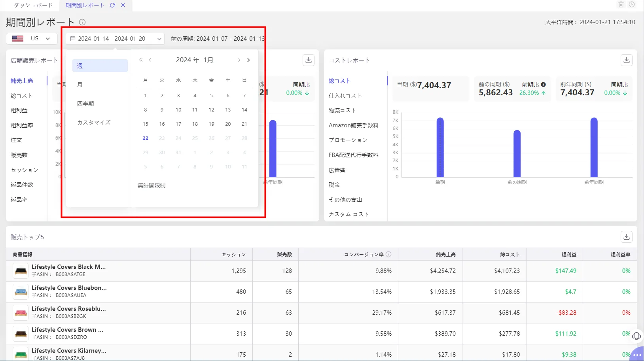644x361 pixels.
Task: Select FBA配送代行手数料 in cost report
Action: click(x=353, y=155)
